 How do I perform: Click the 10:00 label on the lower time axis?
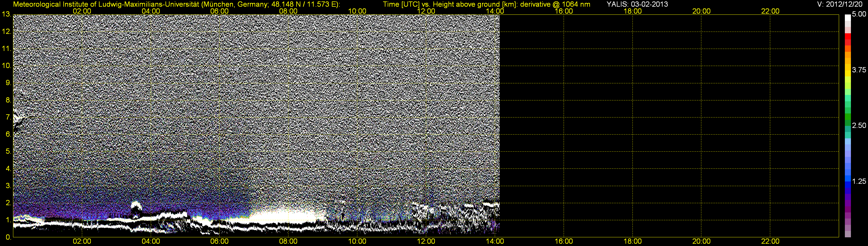tap(357, 241)
